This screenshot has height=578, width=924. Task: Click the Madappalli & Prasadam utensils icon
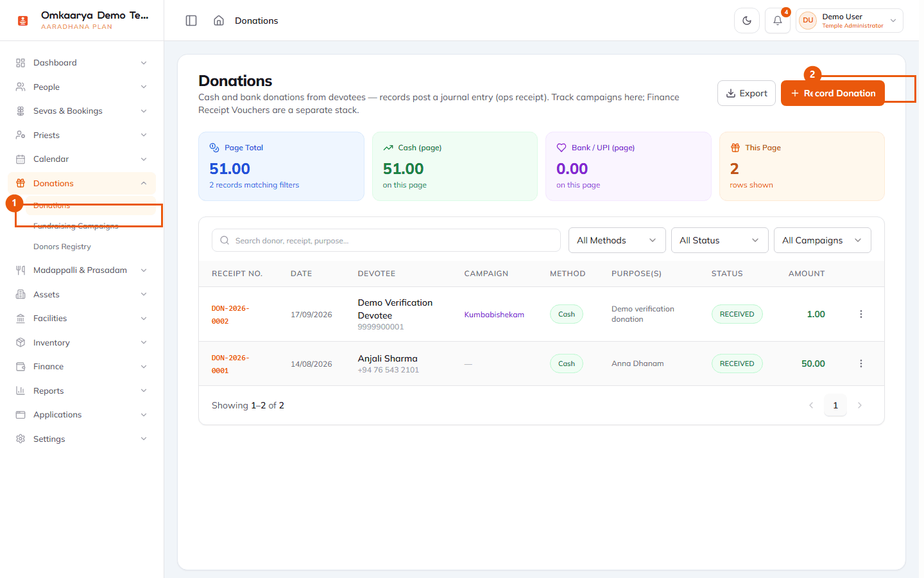tap(21, 270)
